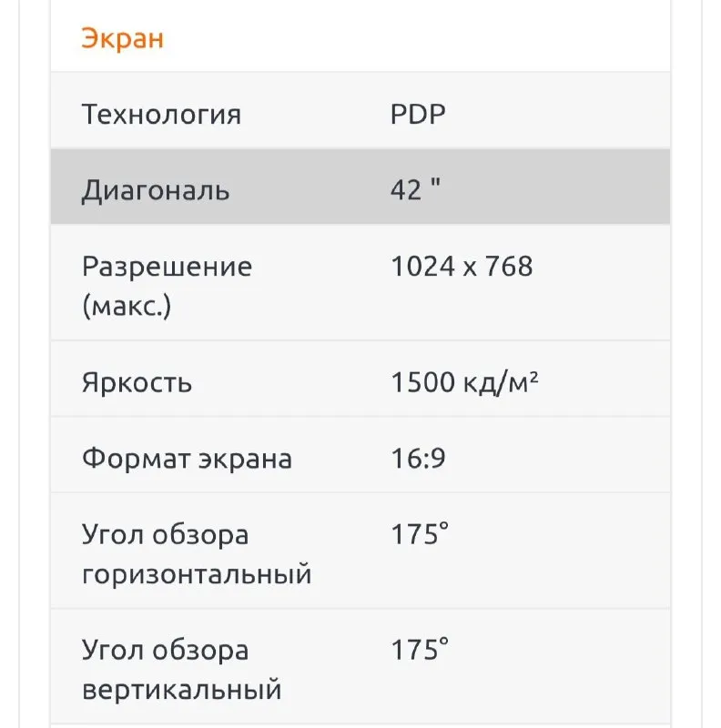The width and height of the screenshot is (721, 728).
Task: Select the Формат экрана label
Action: click(187, 459)
